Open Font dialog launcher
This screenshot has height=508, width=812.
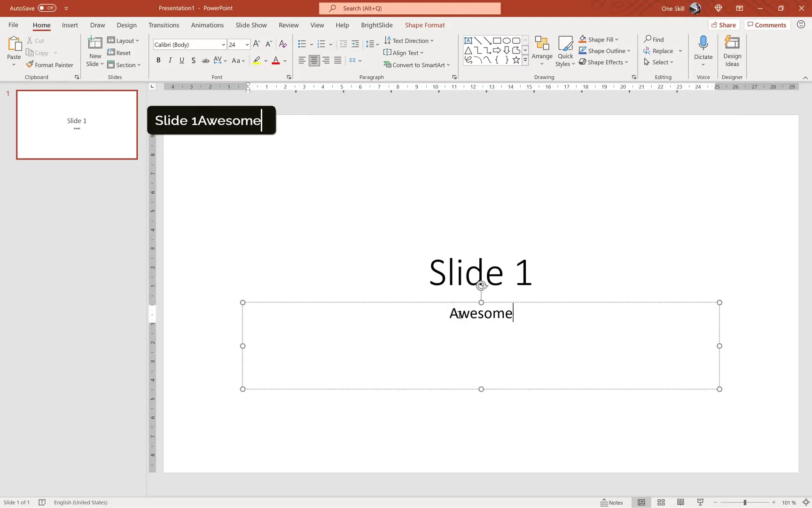[289, 77]
